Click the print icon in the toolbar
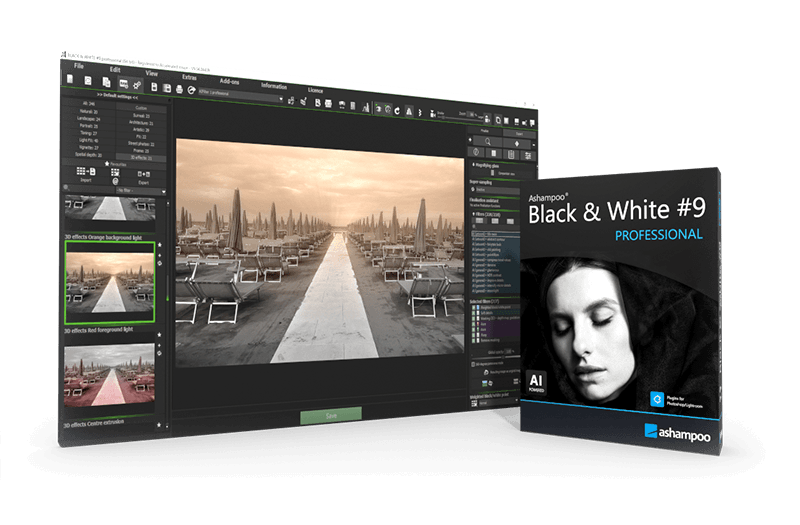This screenshot has width=800, height=525. 179,89
